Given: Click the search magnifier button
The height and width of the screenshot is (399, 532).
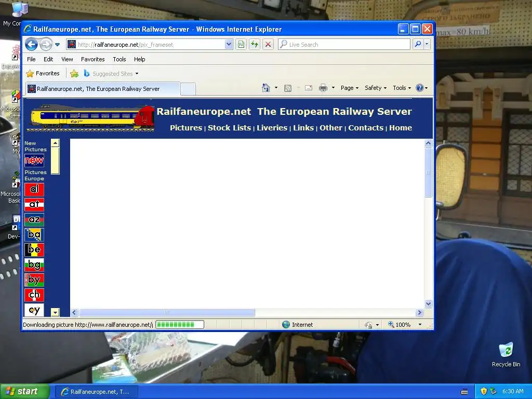Looking at the screenshot, I should tap(418, 45).
